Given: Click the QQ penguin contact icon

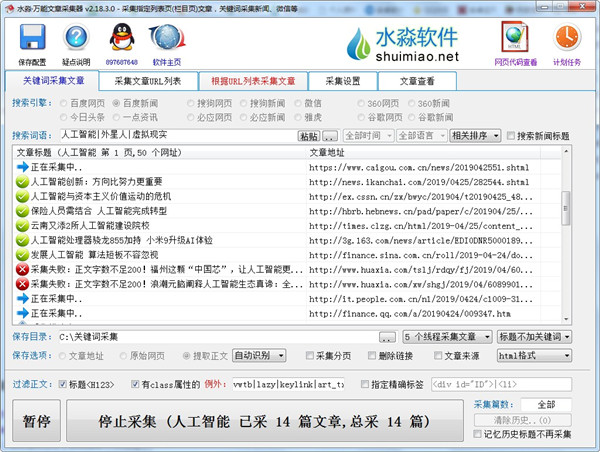Looking at the screenshot, I should [x=122, y=37].
